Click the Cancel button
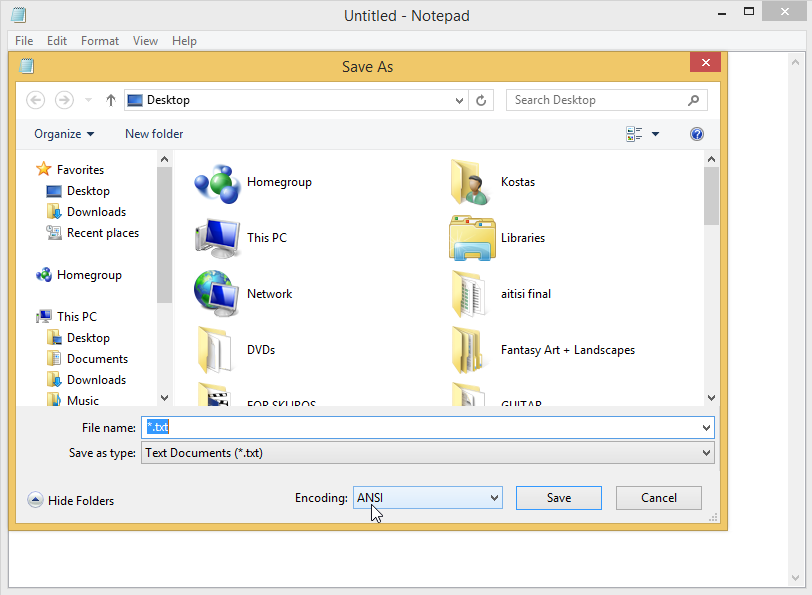The image size is (812, 595). [659, 498]
